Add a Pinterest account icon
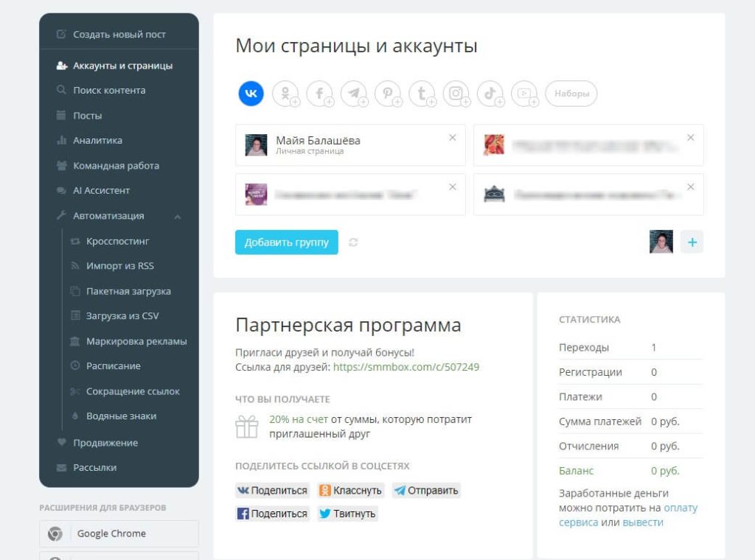The height and width of the screenshot is (560, 755). pos(388,94)
